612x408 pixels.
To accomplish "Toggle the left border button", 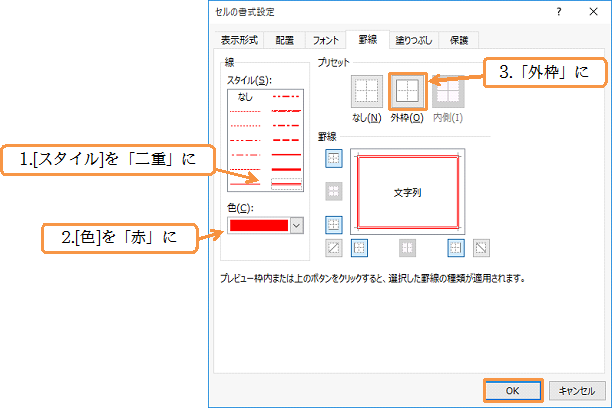I will 359,247.
